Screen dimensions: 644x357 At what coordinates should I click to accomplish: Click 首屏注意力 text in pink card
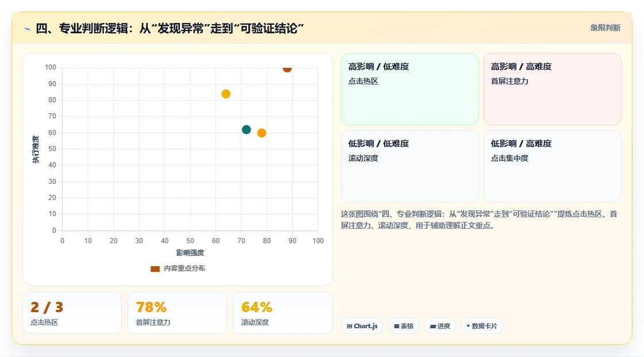509,81
